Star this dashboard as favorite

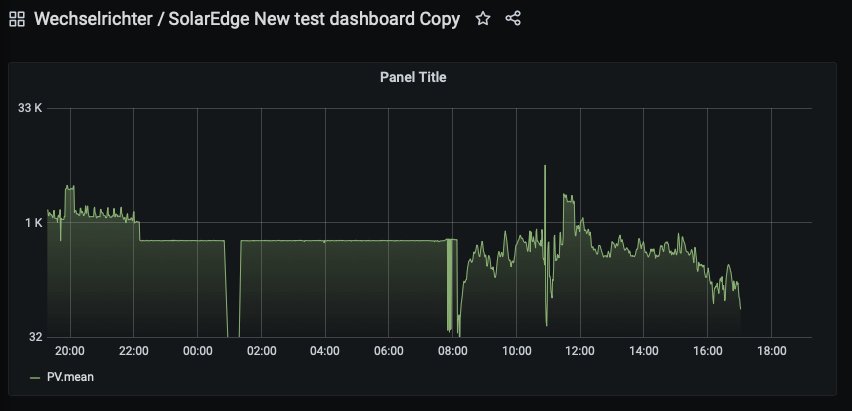point(483,19)
